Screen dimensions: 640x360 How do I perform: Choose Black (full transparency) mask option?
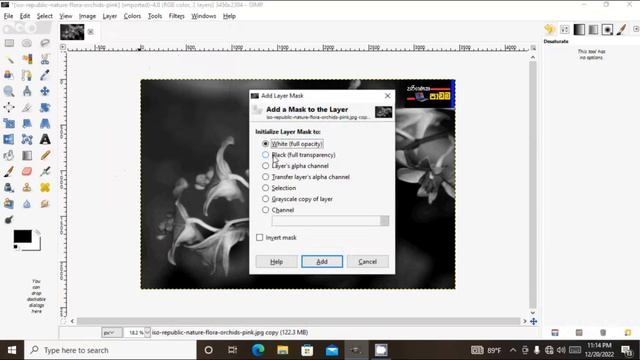[x=299, y=155]
